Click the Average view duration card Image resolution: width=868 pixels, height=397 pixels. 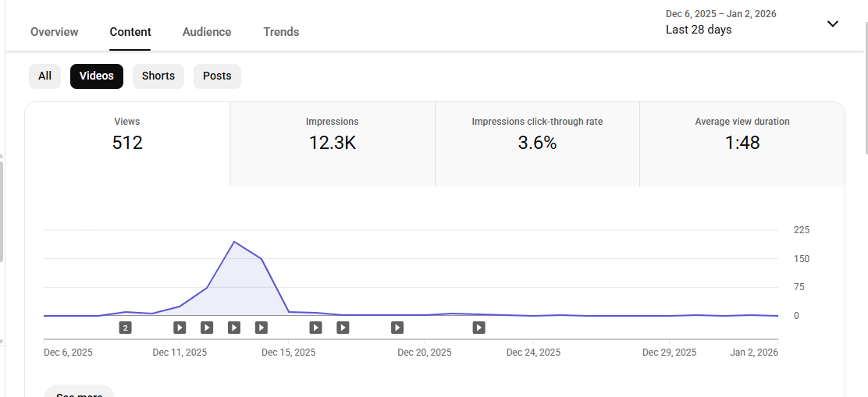[x=742, y=144]
